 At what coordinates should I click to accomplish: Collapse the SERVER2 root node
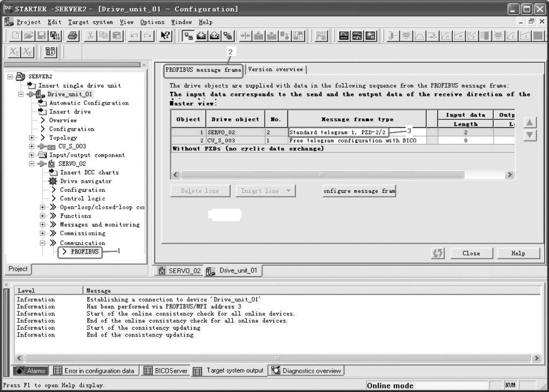(10, 76)
